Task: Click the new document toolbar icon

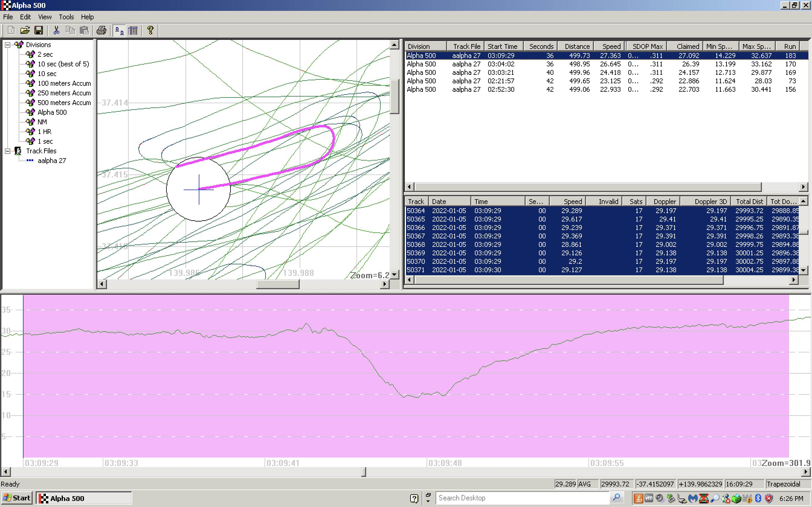Action: click(x=11, y=30)
